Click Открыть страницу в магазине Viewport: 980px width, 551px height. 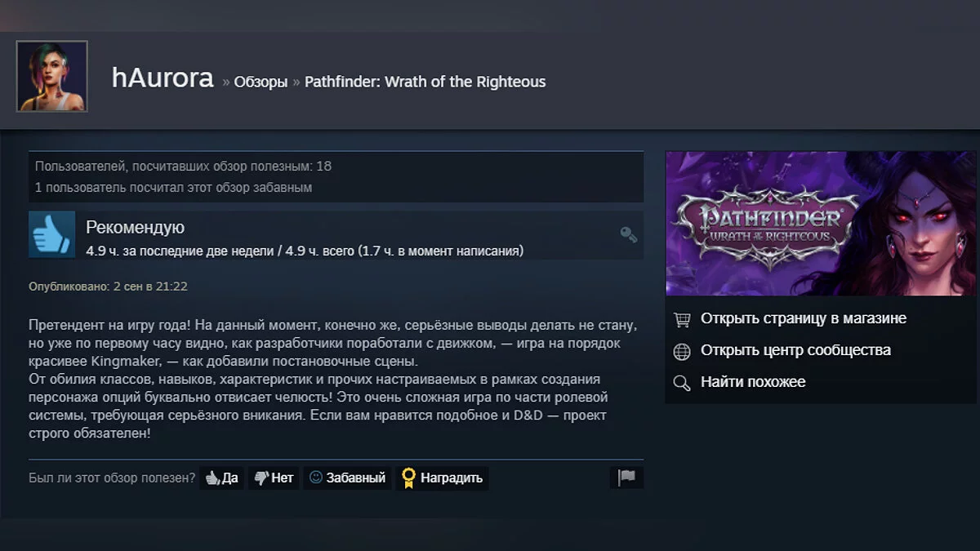click(804, 318)
